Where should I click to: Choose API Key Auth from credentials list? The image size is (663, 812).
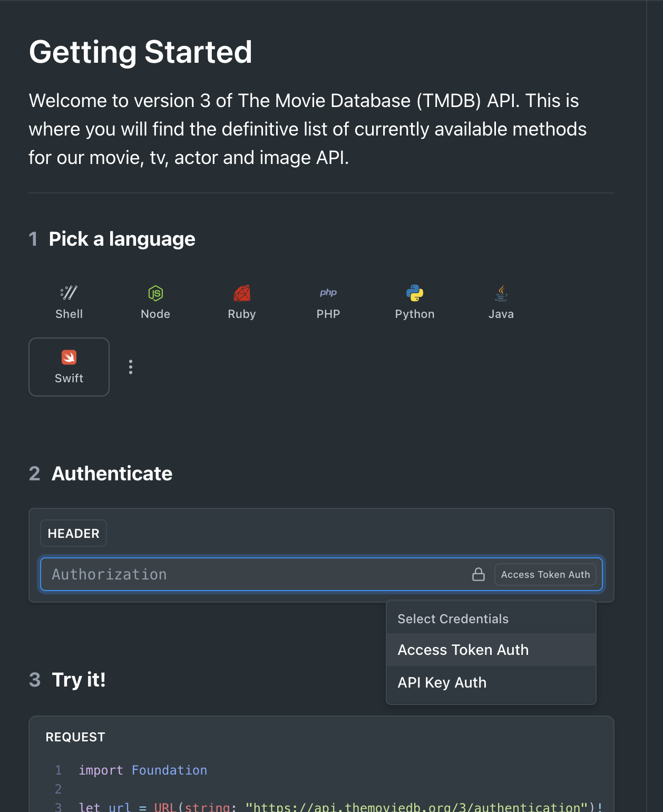click(491, 682)
